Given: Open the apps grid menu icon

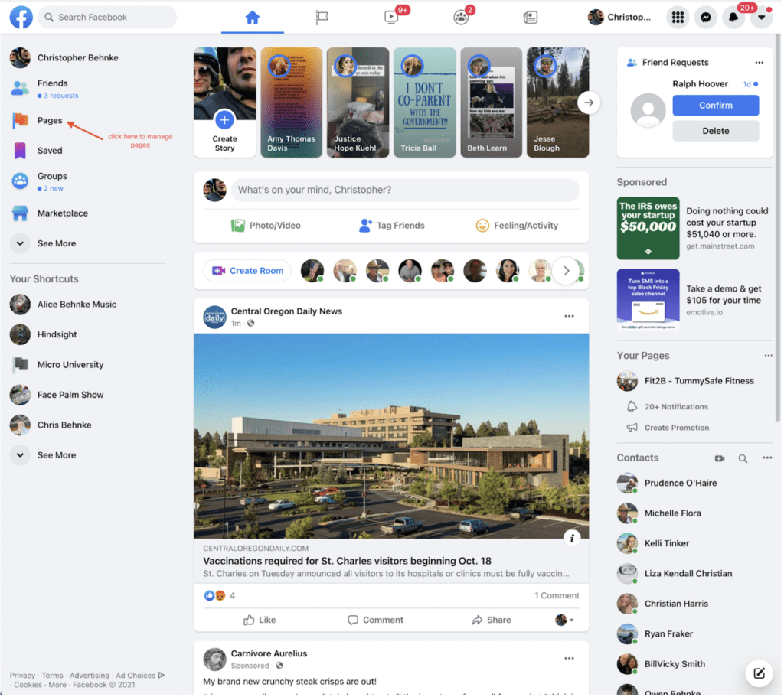Looking at the screenshot, I should pyautogui.click(x=678, y=18).
